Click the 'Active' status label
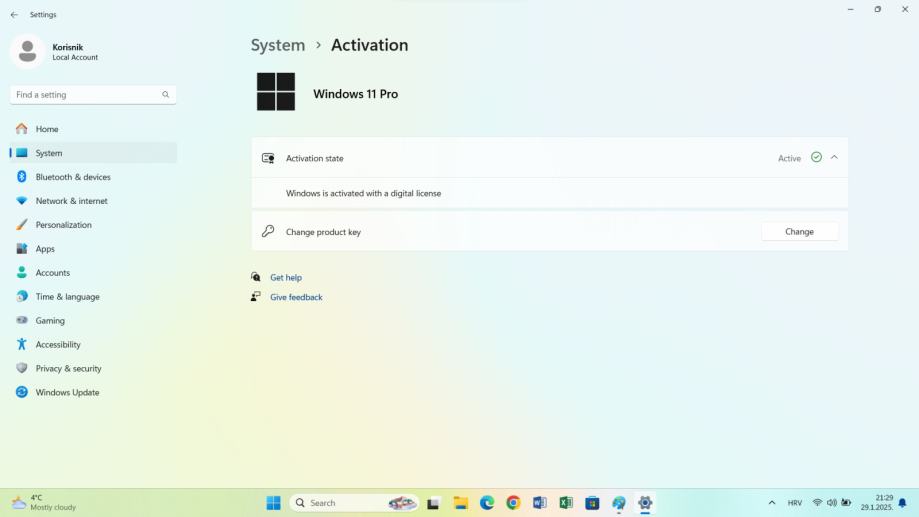Viewport: 919px width, 517px height. (789, 158)
